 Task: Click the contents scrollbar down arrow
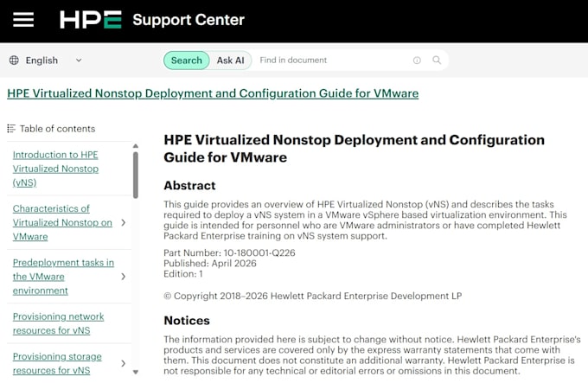(136, 372)
